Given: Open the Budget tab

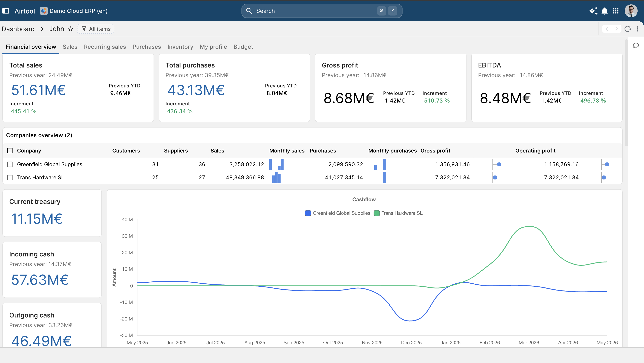Looking at the screenshot, I should coord(243,47).
